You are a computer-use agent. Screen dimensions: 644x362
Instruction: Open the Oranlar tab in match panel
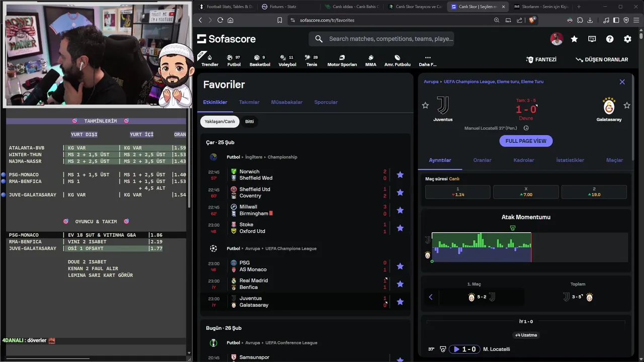(x=482, y=160)
